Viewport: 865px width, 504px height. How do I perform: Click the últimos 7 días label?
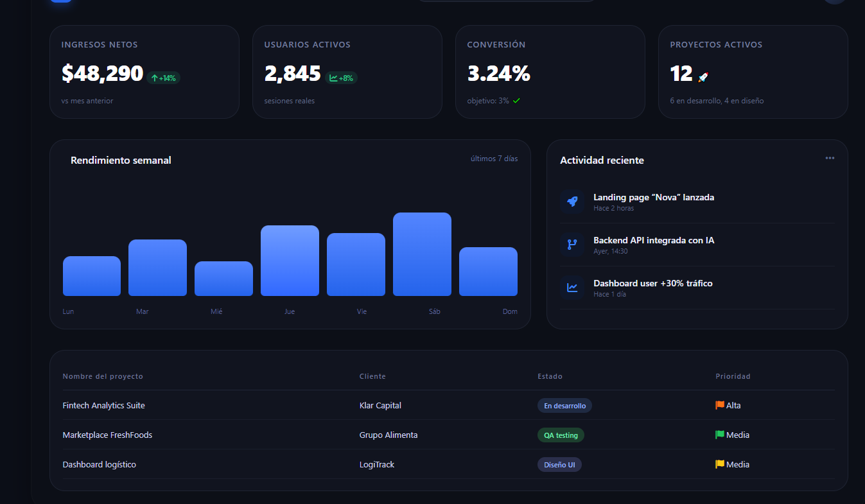(x=494, y=159)
